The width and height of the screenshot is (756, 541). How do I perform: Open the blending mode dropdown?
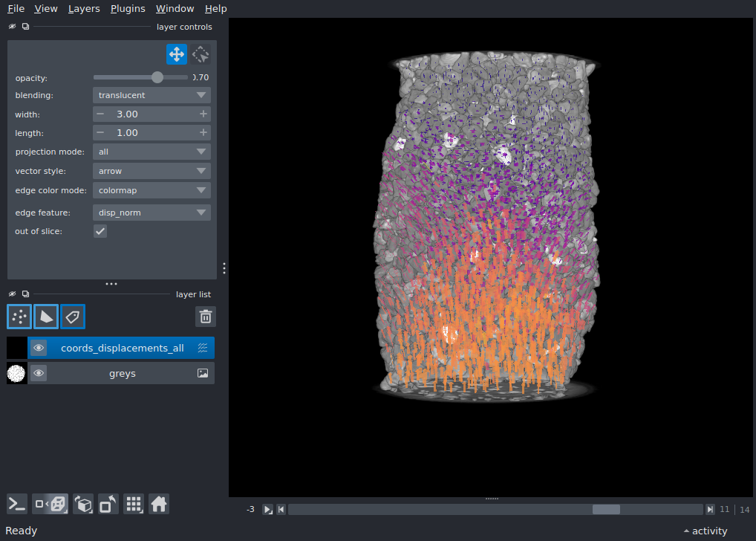[x=151, y=95]
